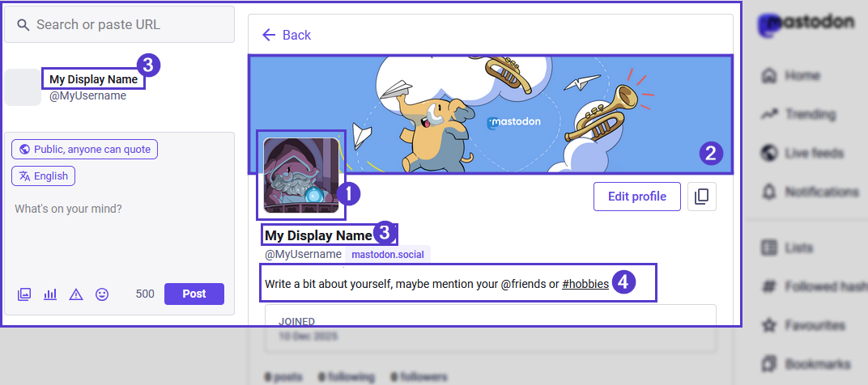This screenshot has width=868, height=385.
Task: Click the search magnifier icon
Action: click(23, 25)
